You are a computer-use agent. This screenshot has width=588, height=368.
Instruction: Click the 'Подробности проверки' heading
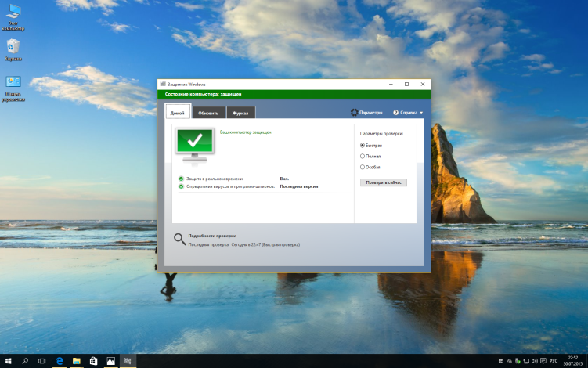tap(212, 236)
